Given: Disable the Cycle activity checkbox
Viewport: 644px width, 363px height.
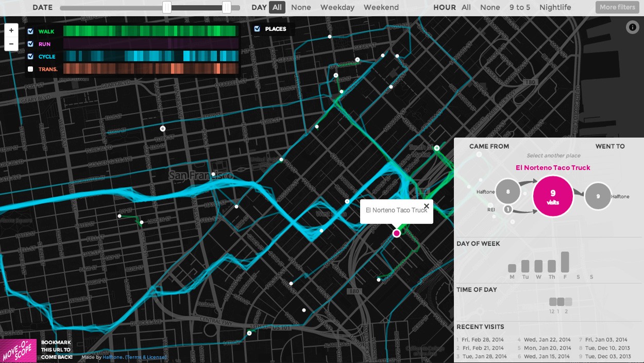Looking at the screenshot, I should coord(30,57).
